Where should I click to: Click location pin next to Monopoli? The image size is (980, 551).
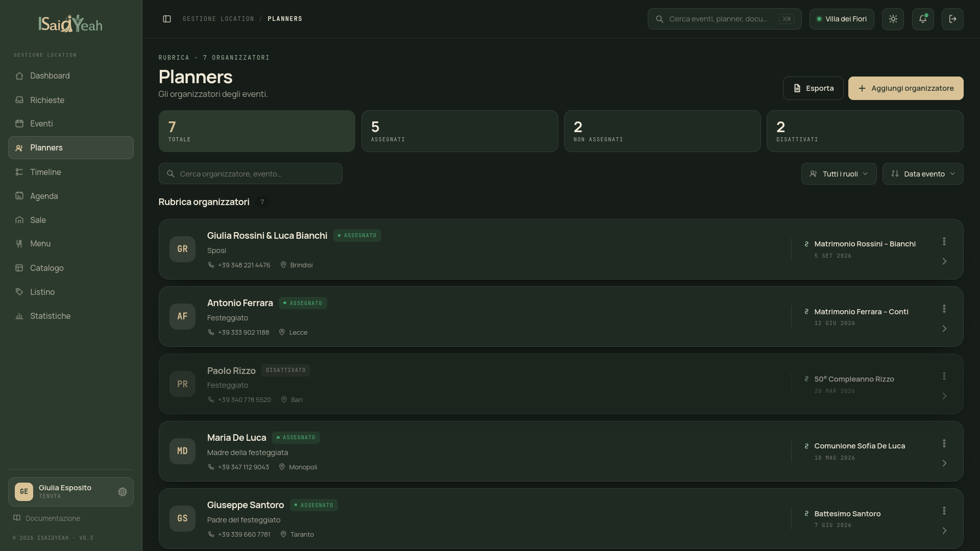(282, 467)
